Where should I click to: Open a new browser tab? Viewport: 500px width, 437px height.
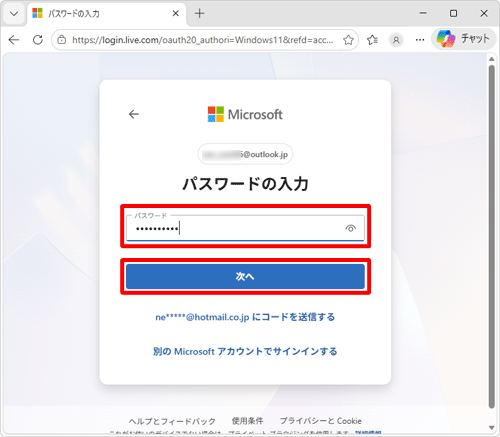pyautogui.click(x=199, y=14)
